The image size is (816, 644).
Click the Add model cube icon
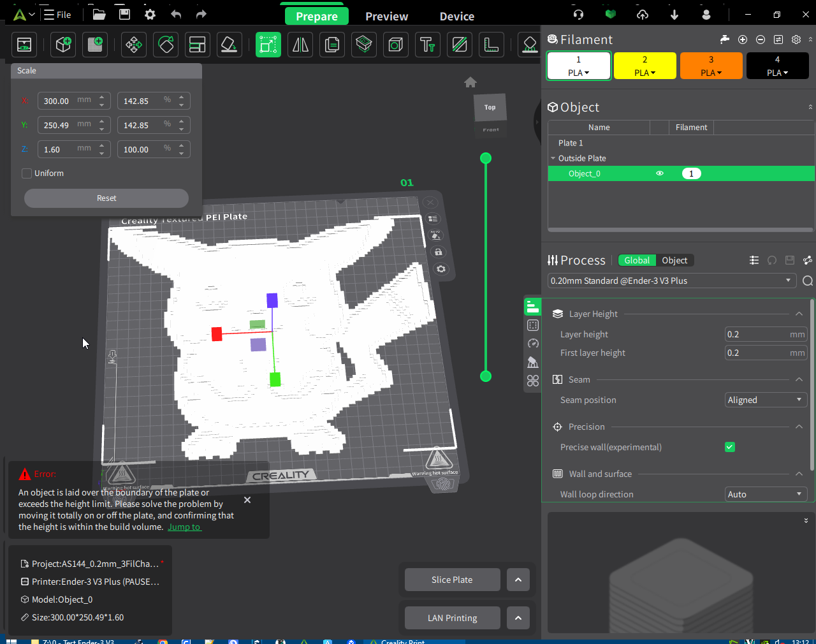coord(63,45)
